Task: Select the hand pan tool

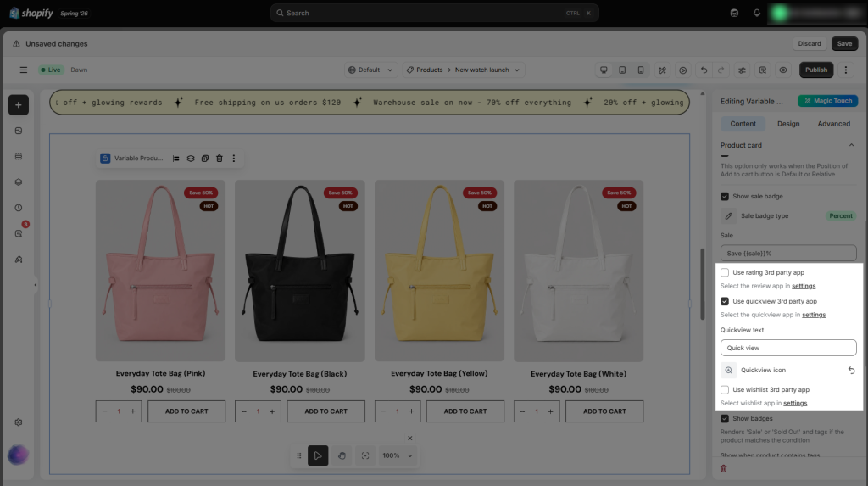Action: coord(342,455)
